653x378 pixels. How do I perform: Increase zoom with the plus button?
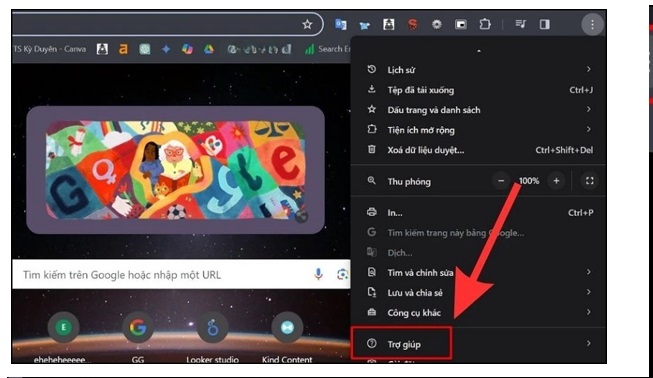coord(556,181)
